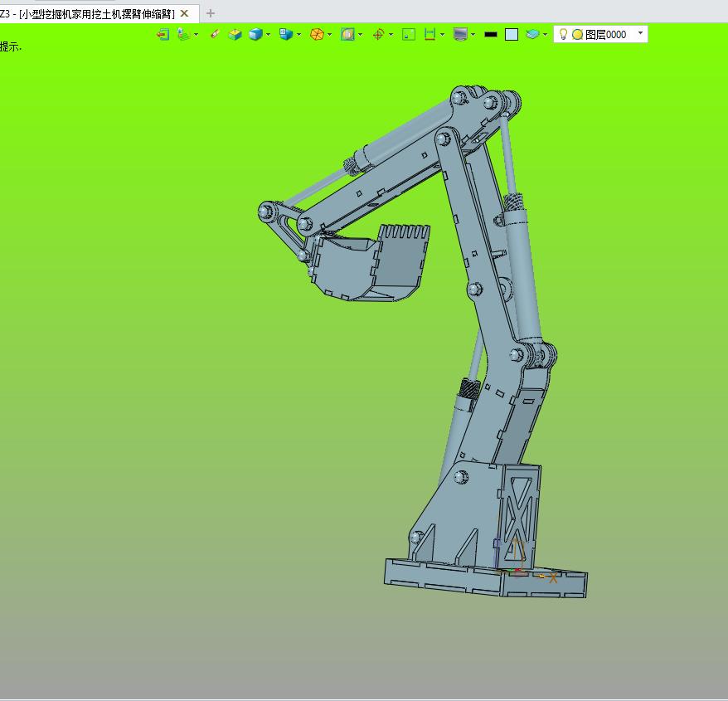The height and width of the screenshot is (701, 728).
Task: Click the light blue color swatch
Action: coord(512,34)
